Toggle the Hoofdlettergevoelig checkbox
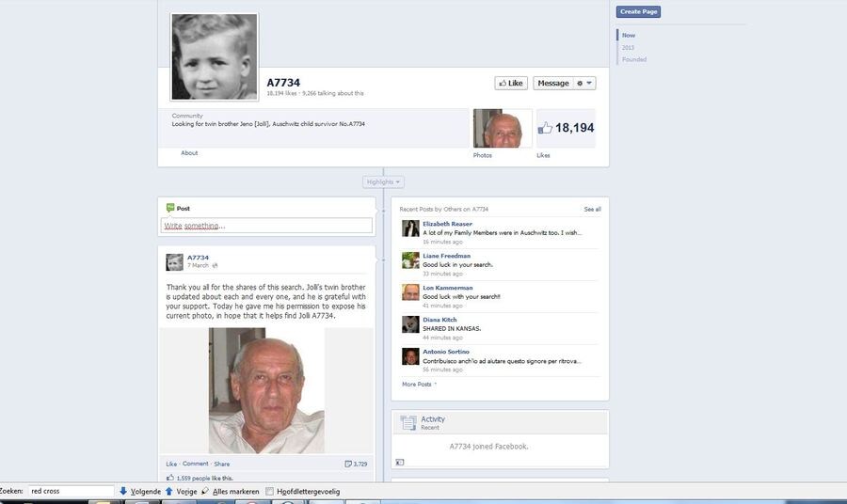This screenshot has width=847, height=504. [x=270, y=491]
